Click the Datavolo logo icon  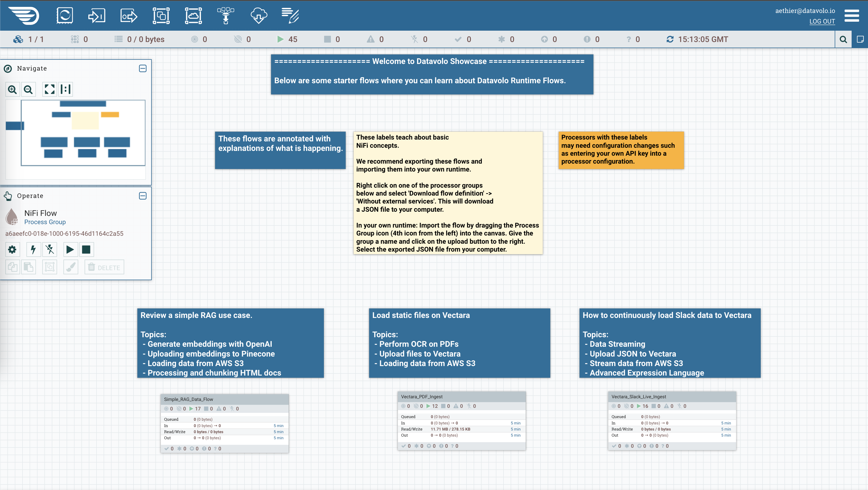tap(24, 16)
